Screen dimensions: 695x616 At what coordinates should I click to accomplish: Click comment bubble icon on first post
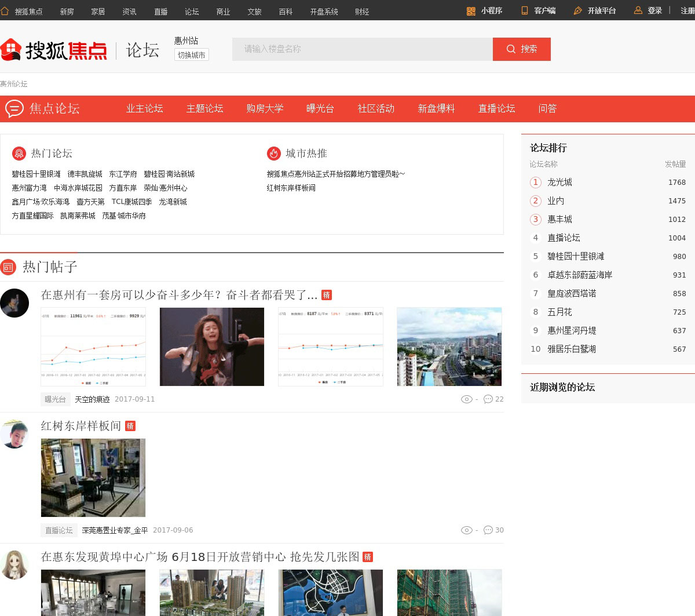coord(488,399)
